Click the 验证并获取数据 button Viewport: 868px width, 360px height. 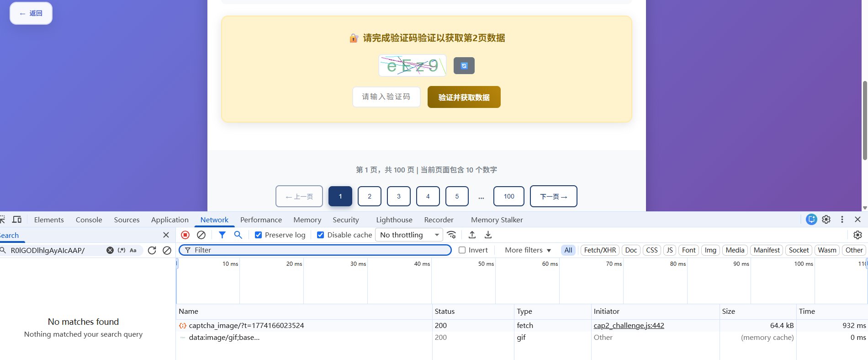click(464, 97)
